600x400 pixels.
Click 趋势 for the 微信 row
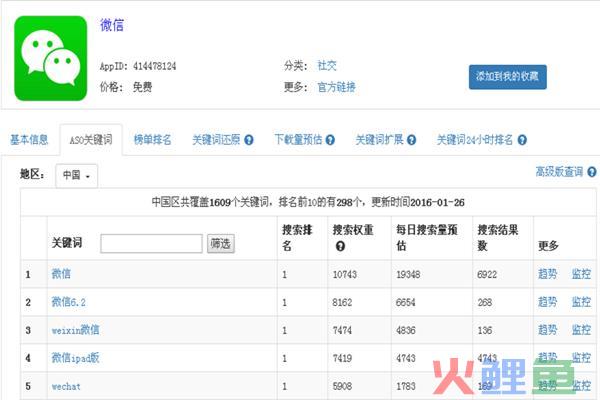click(548, 274)
